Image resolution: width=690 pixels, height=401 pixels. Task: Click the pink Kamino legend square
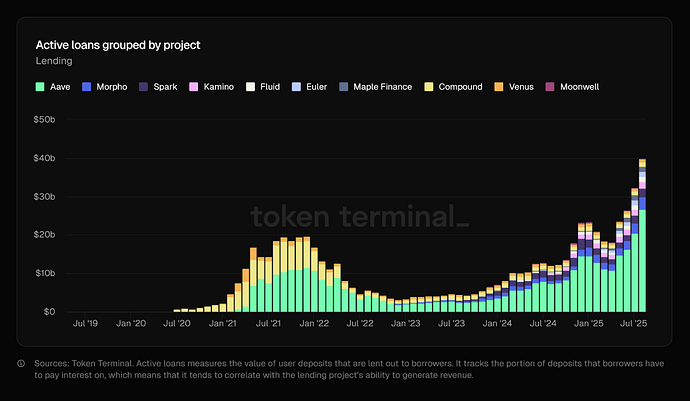tap(193, 87)
